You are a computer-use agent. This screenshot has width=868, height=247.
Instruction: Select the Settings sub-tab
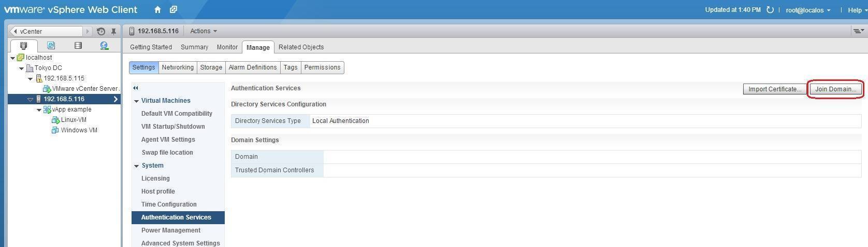pos(143,67)
